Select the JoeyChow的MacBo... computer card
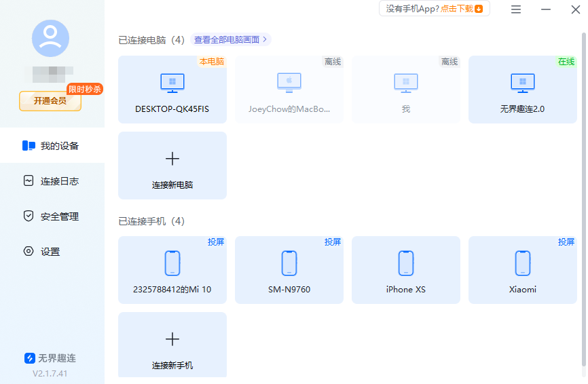Image resolution: width=588 pixels, height=384 pixels. (x=289, y=90)
